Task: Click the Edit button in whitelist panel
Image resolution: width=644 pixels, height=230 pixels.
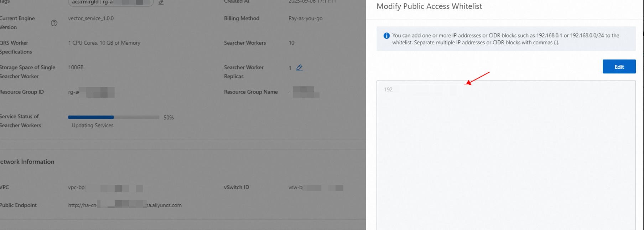Action: pos(619,67)
